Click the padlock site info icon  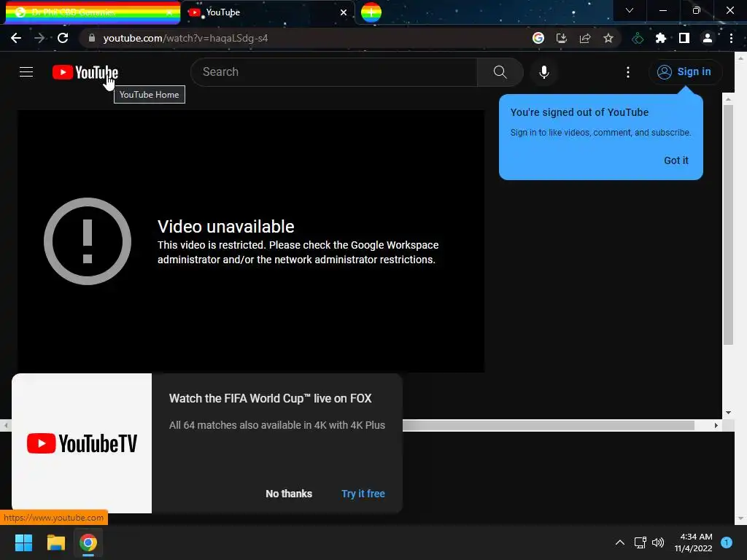(x=91, y=38)
